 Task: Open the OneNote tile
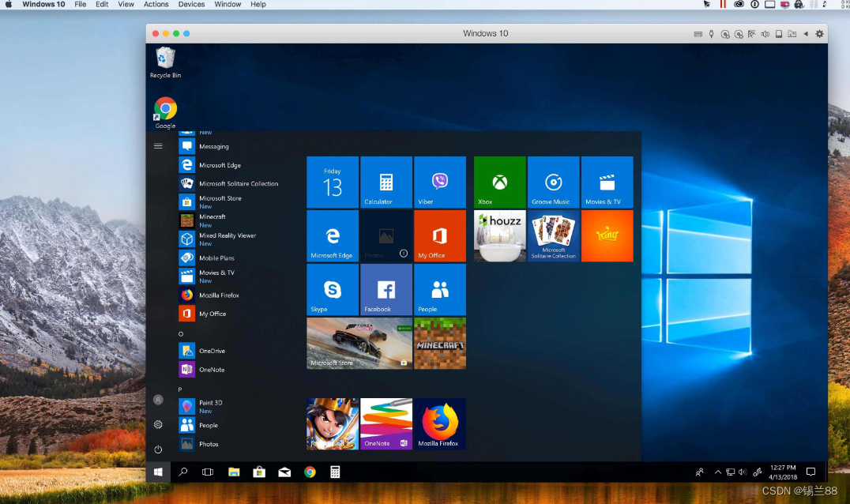[x=386, y=423]
